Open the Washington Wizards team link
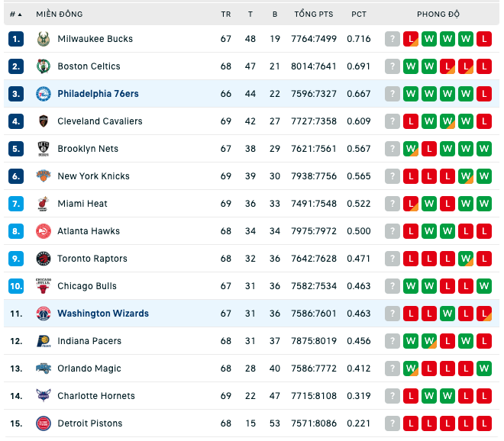 [103, 314]
